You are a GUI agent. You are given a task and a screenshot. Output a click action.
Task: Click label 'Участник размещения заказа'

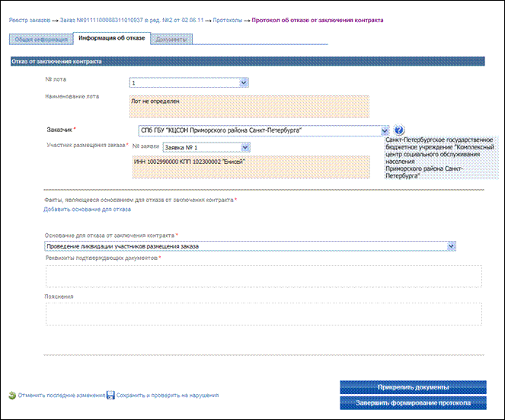click(x=85, y=146)
